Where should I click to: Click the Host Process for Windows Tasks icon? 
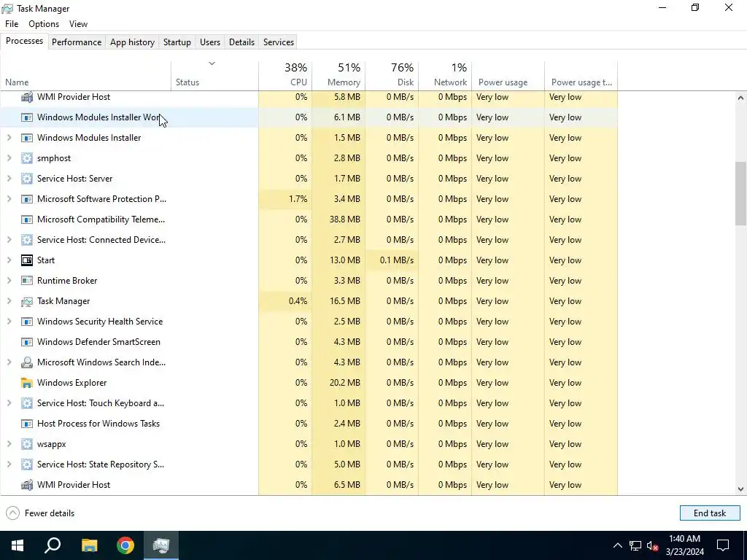point(27,424)
